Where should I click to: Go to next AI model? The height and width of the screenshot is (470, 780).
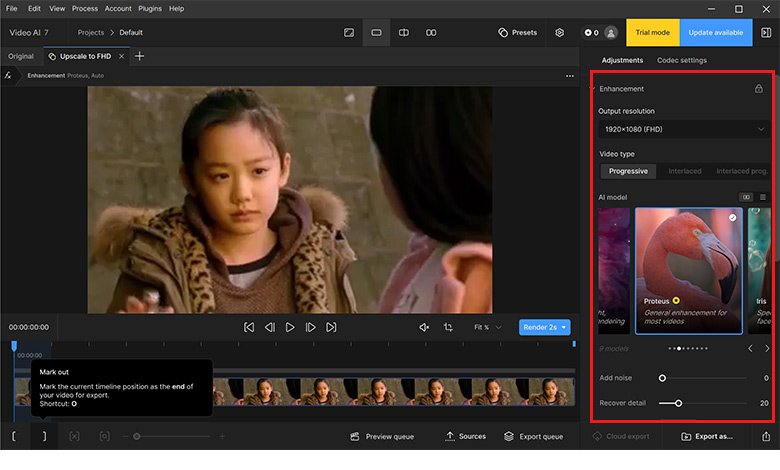(x=767, y=348)
